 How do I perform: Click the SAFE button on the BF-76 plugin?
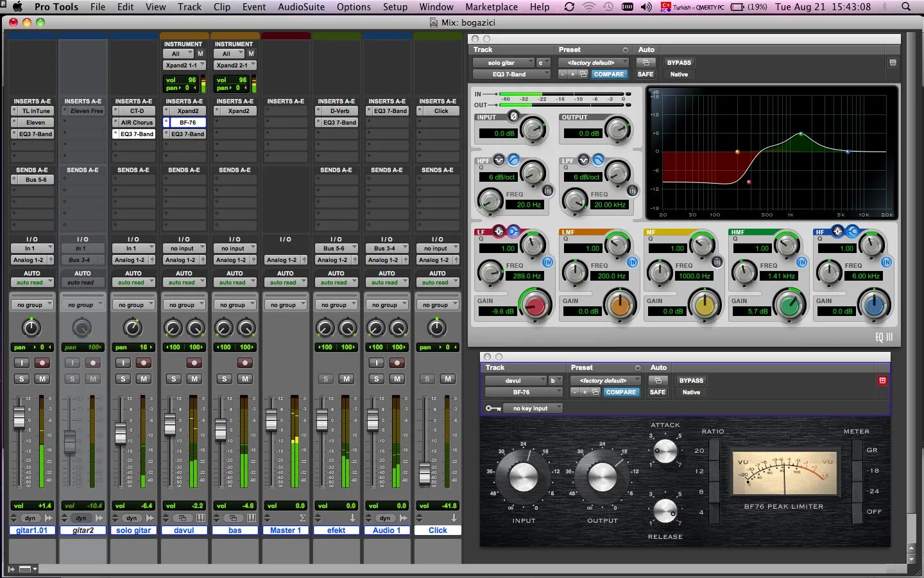coord(658,392)
